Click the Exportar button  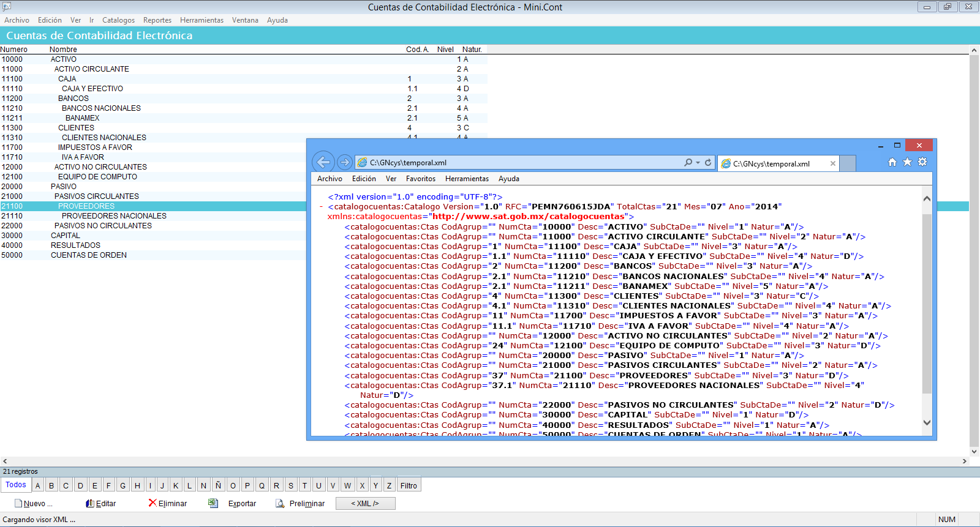(233, 503)
